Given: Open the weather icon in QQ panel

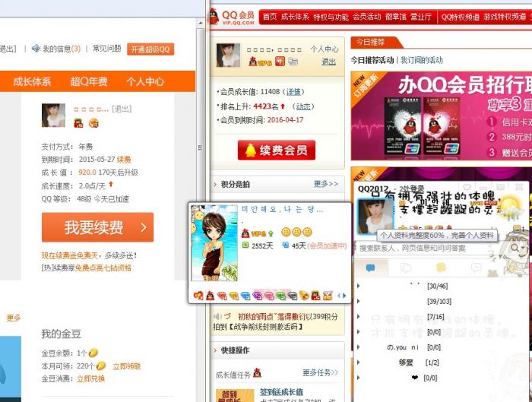Looking at the screenshot, I should [511, 207].
